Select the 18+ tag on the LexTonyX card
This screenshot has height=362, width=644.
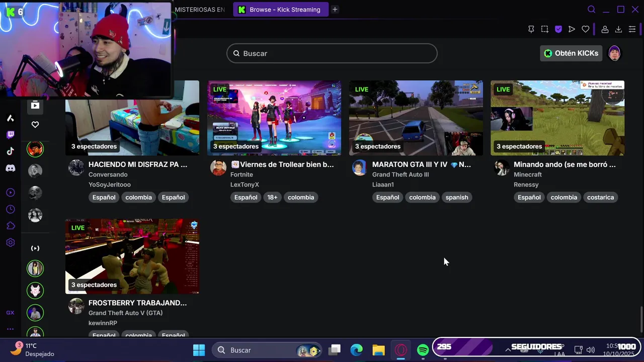(272, 197)
